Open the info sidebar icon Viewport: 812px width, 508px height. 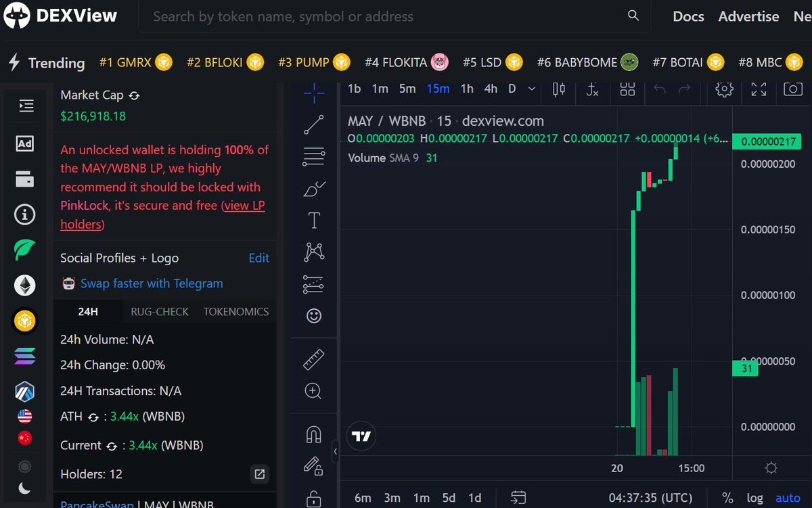click(x=25, y=215)
